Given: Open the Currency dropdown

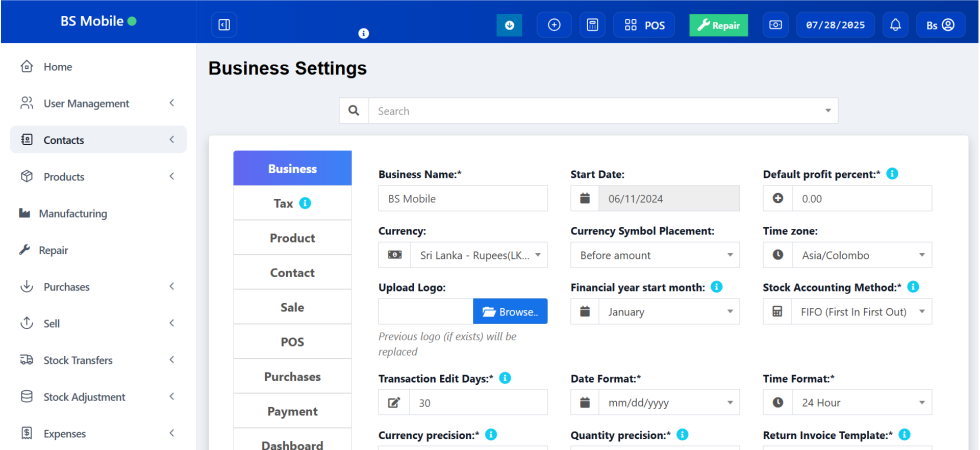Looking at the screenshot, I should click(x=479, y=255).
